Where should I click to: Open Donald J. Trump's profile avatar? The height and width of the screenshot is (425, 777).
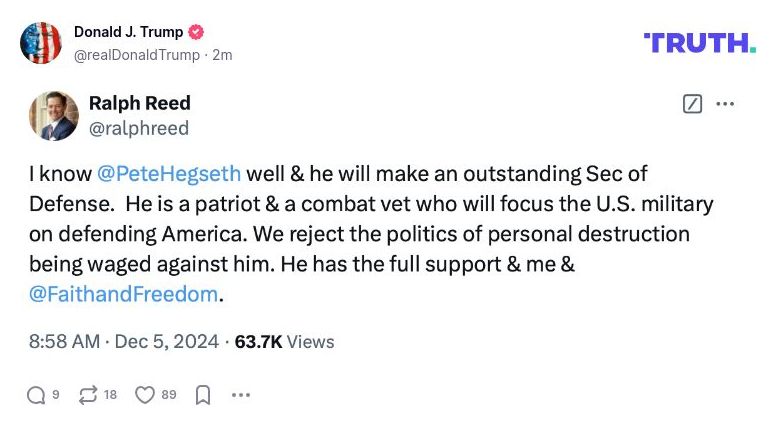41,43
